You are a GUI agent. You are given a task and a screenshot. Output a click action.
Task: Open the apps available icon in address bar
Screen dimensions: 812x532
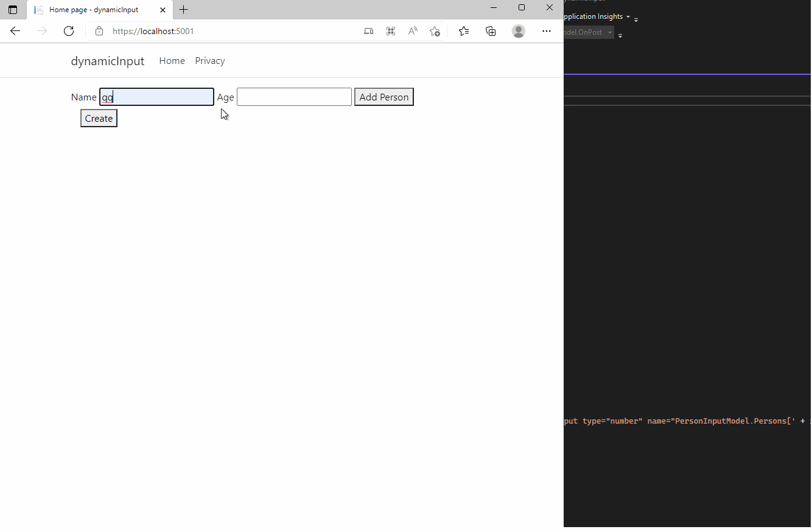click(x=391, y=31)
